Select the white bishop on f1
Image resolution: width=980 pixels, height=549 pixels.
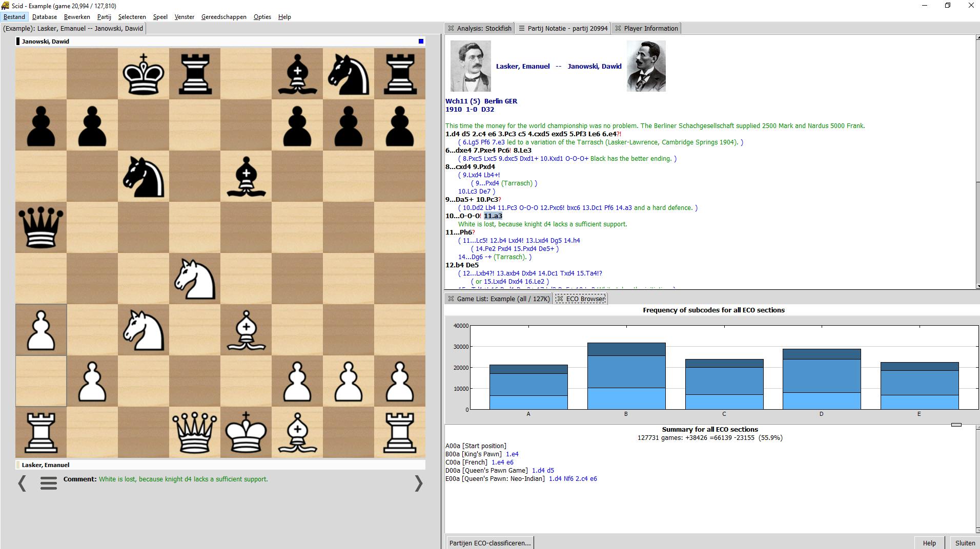coord(297,432)
